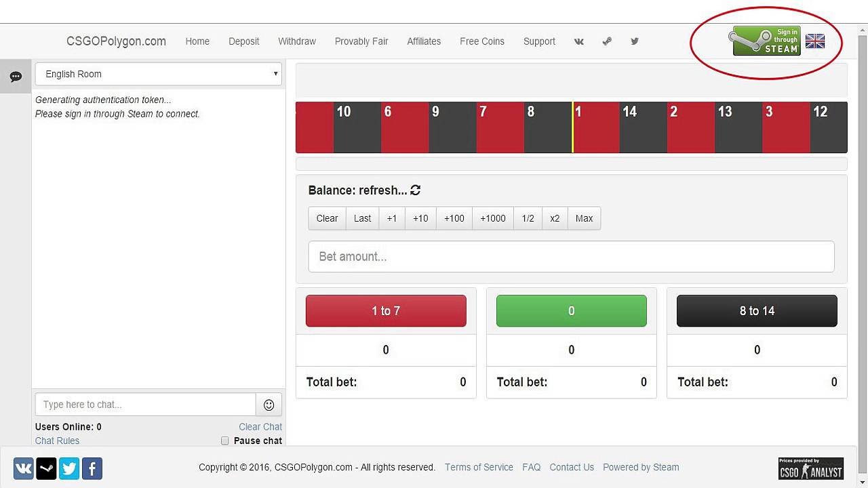Open the Chat Rules link
Image resolution: width=868 pixels, height=488 pixels.
(x=57, y=441)
